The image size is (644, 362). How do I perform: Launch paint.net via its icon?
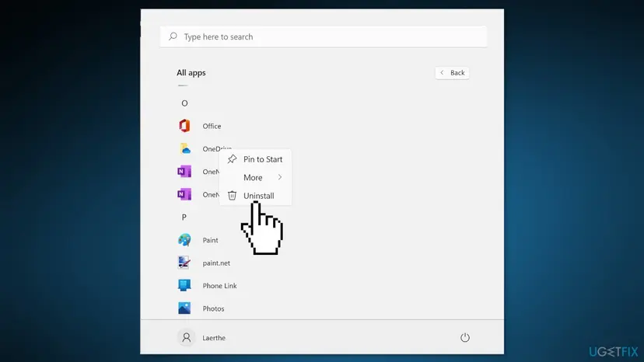click(184, 263)
